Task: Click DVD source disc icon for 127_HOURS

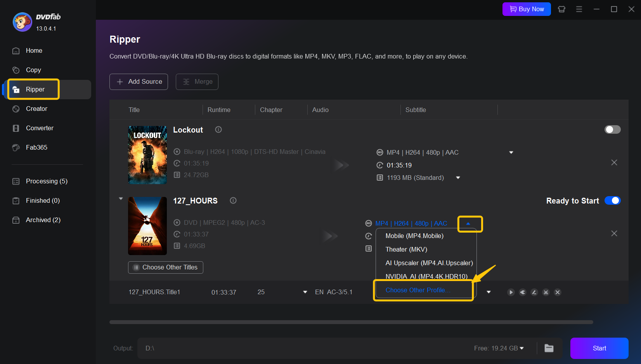Action: pos(177,223)
